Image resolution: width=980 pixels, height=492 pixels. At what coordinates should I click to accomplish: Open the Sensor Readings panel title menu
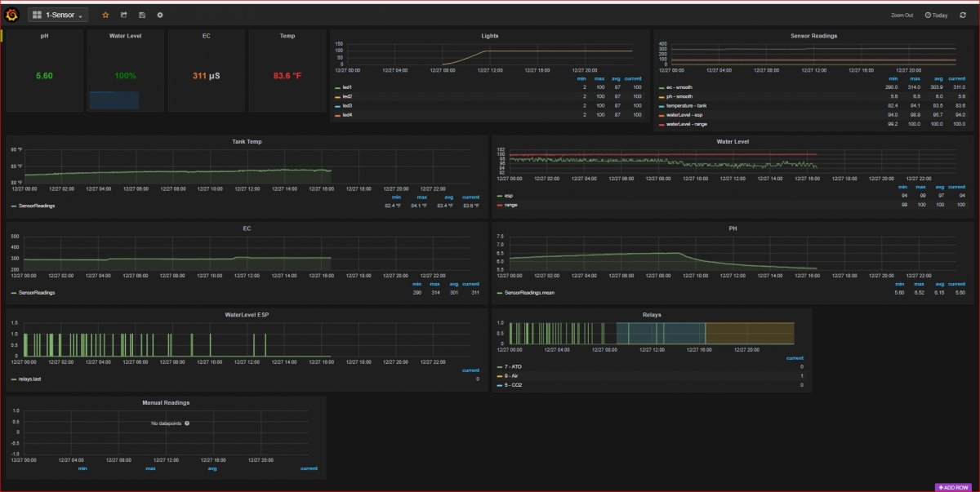(813, 36)
